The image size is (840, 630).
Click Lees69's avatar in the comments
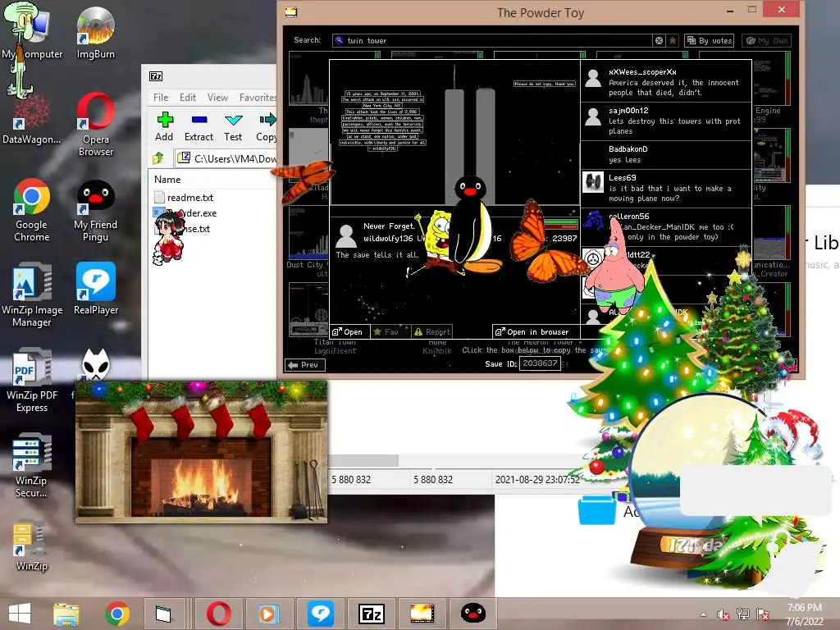pyautogui.click(x=593, y=183)
